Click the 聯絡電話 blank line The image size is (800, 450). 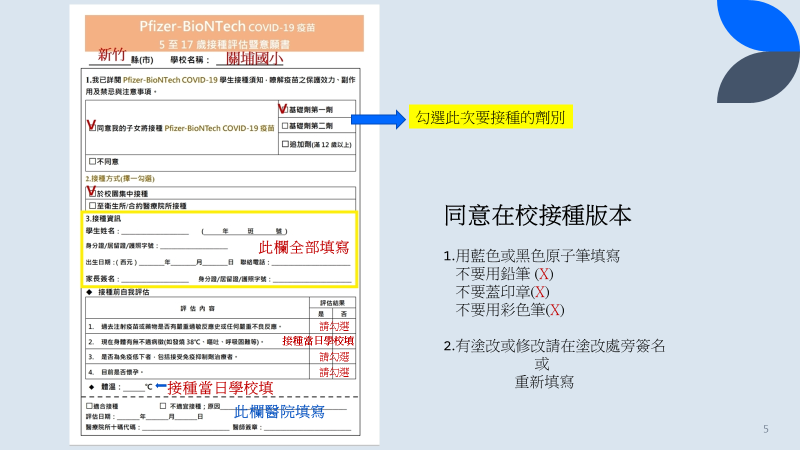tap(311, 263)
